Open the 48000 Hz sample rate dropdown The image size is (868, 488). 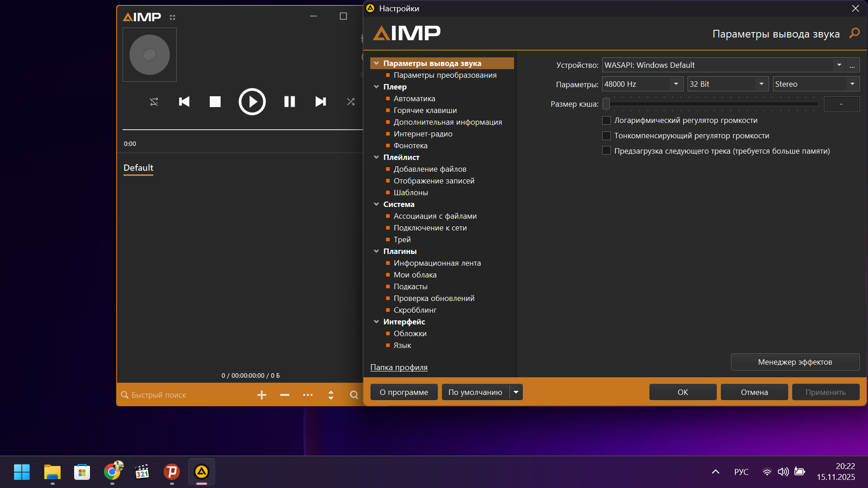(x=676, y=84)
